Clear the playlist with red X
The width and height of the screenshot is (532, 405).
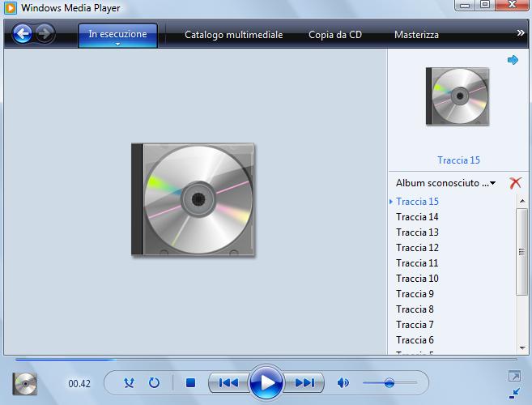(515, 182)
